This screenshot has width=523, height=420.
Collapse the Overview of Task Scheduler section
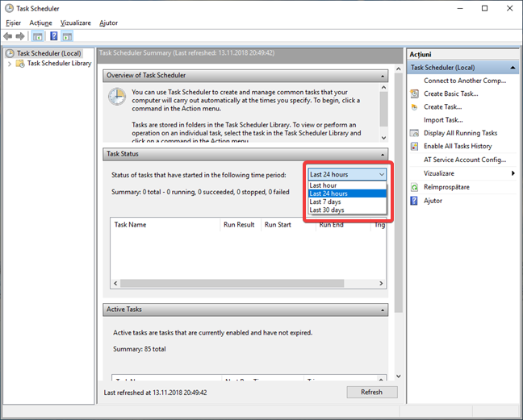383,77
